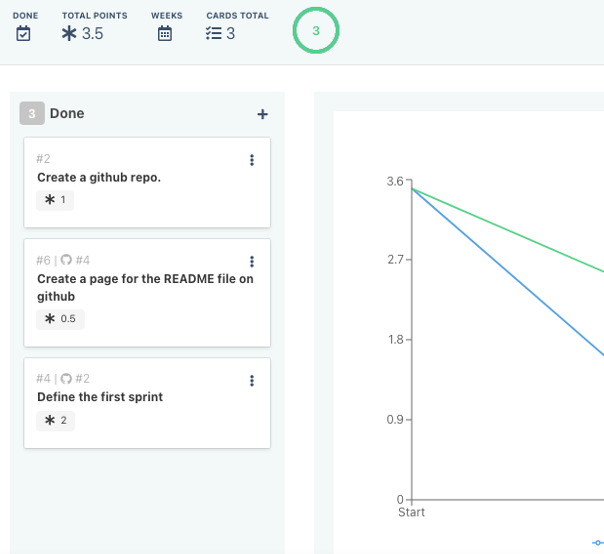Click the 0.5 point badge on card #6
This screenshot has height=554, width=604.
[x=60, y=319]
